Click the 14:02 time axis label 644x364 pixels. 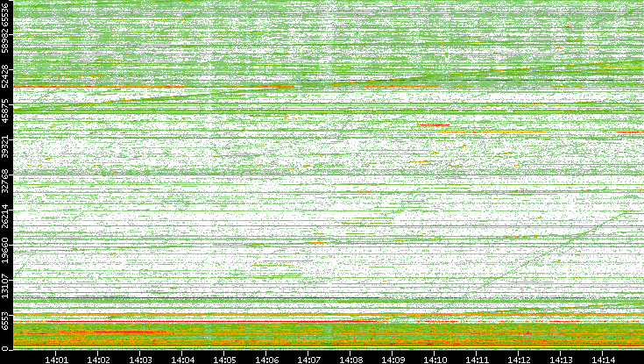(x=98, y=360)
